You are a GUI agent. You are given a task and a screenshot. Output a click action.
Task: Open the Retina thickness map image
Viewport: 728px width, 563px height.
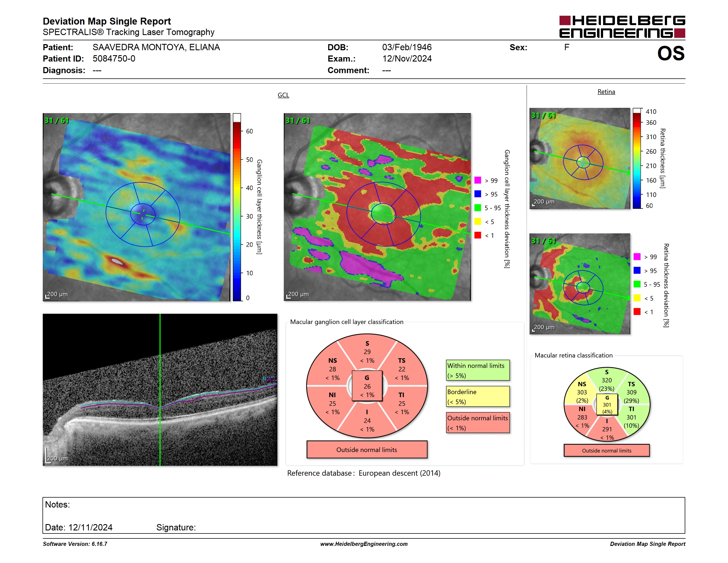(x=580, y=158)
